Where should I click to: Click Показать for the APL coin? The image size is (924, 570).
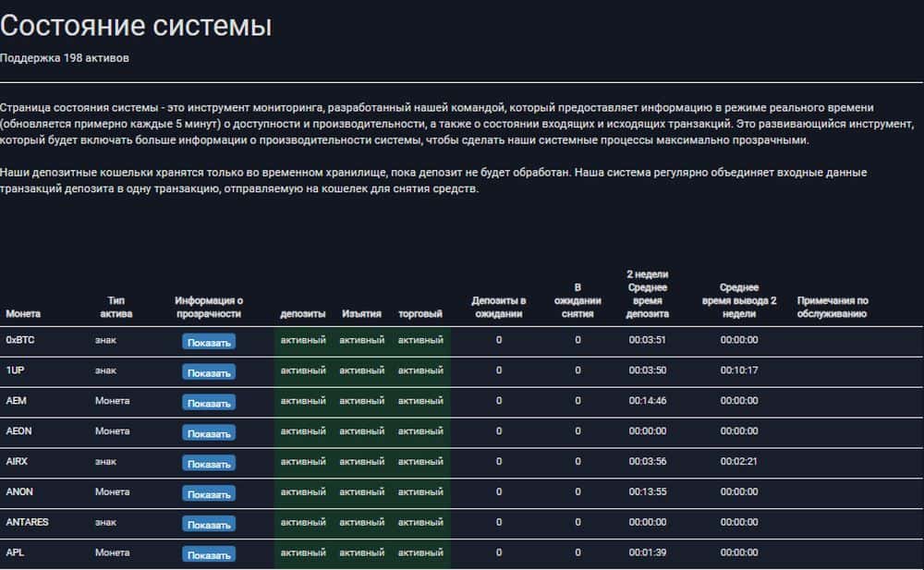pos(209,555)
